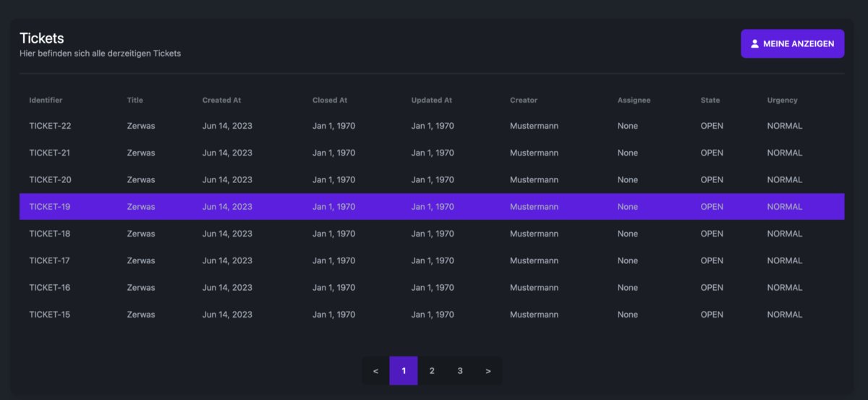Click the State column header
Screen dimensions: 868x400
pyautogui.click(x=710, y=100)
